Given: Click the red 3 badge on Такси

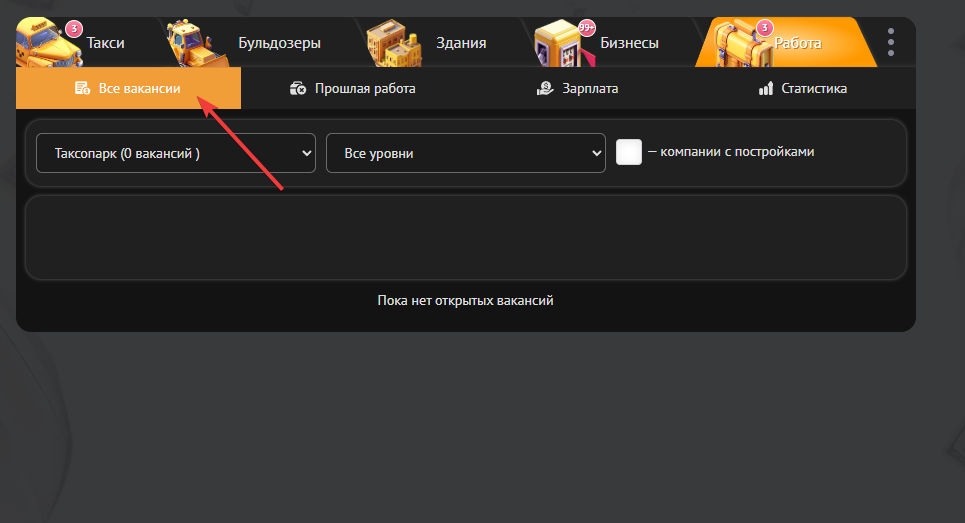Looking at the screenshot, I should [73, 28].
